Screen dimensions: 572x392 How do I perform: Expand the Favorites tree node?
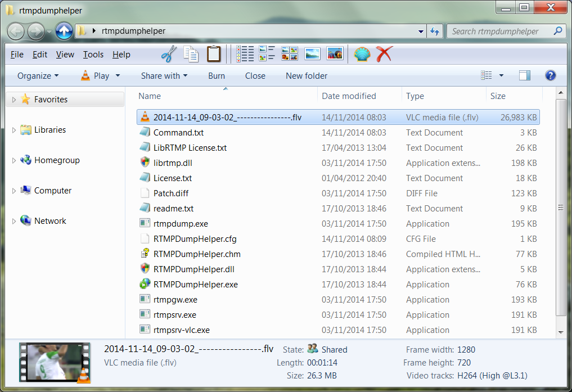(x=14, y=100)
